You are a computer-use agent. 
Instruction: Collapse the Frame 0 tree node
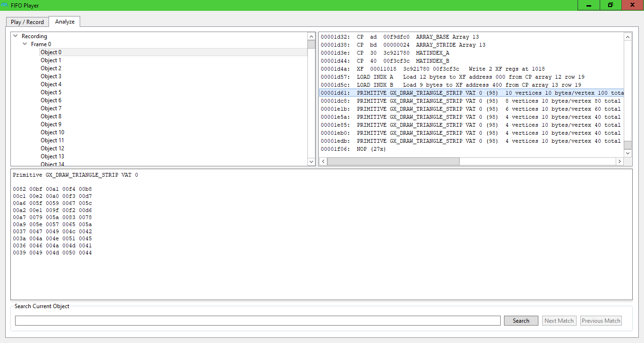point(25,44)
